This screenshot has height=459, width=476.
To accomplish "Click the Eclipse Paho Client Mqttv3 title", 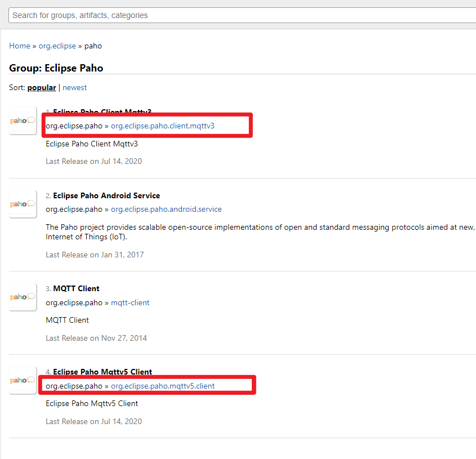I will coord(103,112).
